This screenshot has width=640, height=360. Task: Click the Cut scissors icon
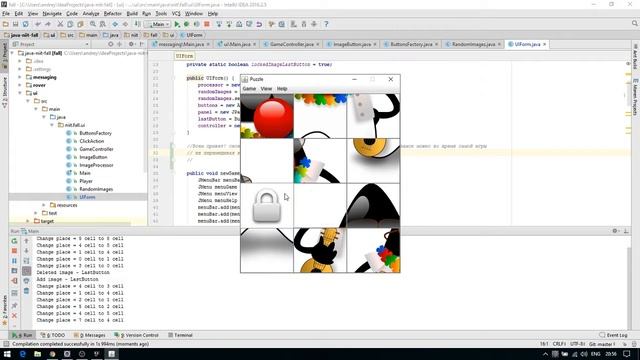click(x=60, y=24)
